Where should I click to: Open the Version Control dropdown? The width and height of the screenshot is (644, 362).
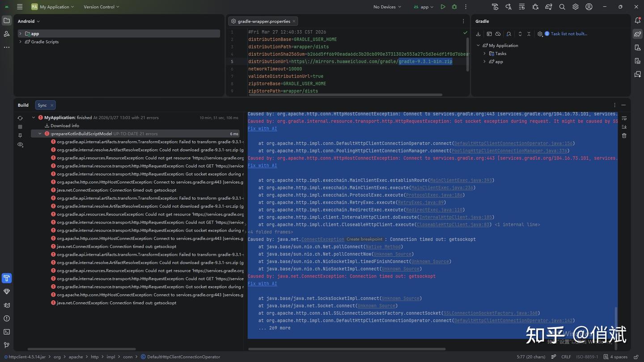[102, 7]
